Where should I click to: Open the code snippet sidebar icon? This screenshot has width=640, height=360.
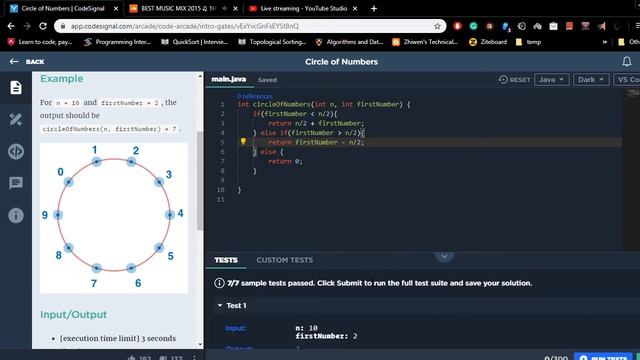tap(16, 151)
